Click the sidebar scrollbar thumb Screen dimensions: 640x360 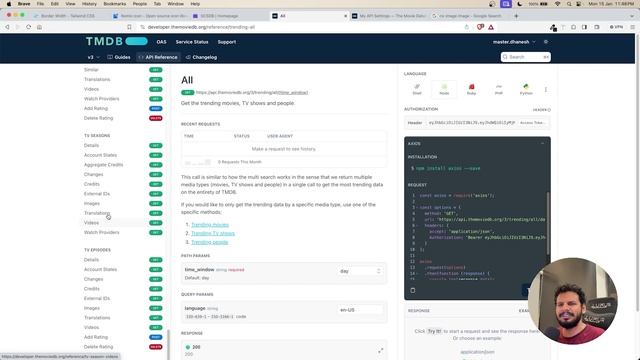pos(168,344)
